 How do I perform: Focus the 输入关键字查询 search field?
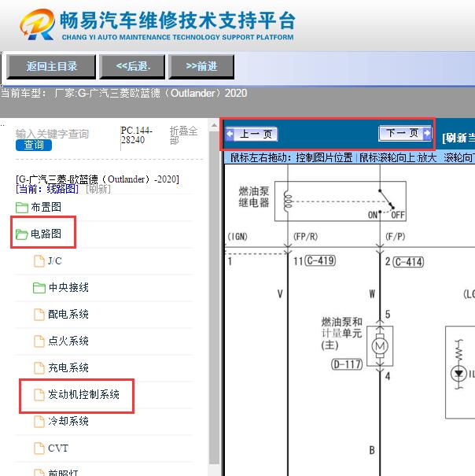pyautogui.click(x=52, y=134)
